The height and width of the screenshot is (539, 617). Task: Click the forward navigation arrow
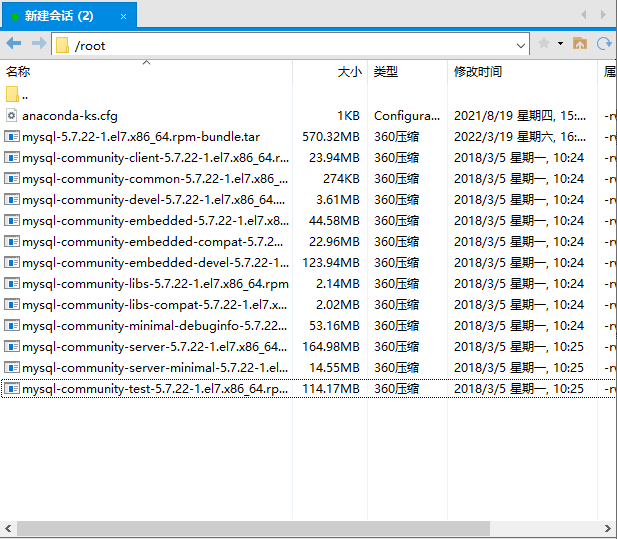39,43
